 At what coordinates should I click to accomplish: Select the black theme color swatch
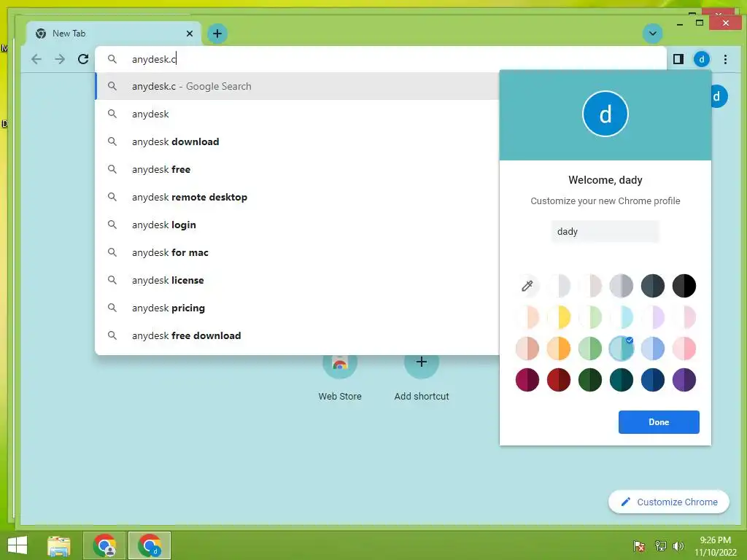[684, 286]
